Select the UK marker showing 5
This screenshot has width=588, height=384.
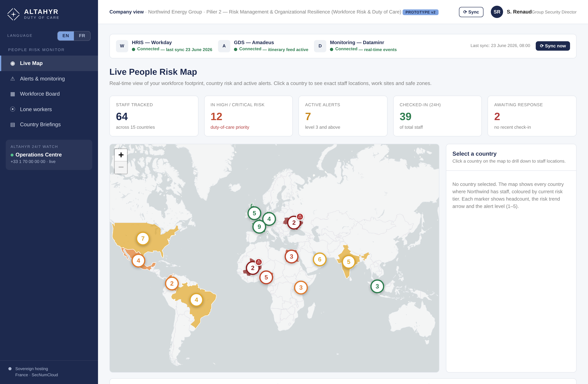tap(254, 213)
